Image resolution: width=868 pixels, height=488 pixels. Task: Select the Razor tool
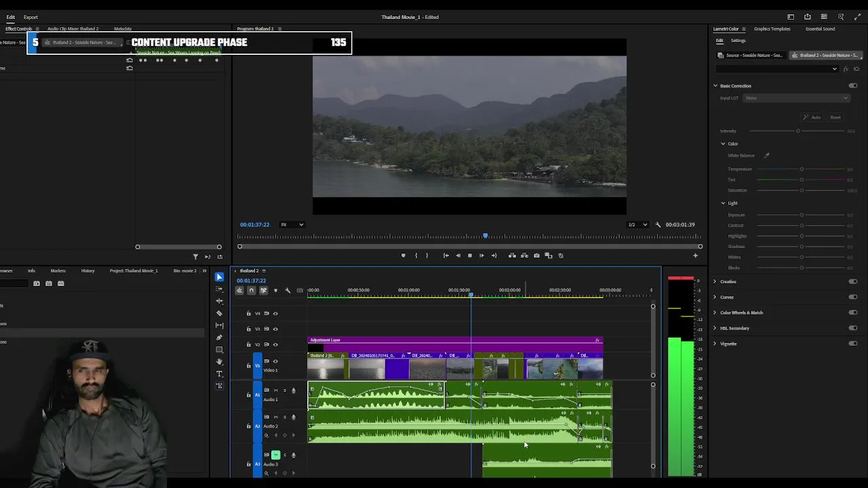coord(219,313)
